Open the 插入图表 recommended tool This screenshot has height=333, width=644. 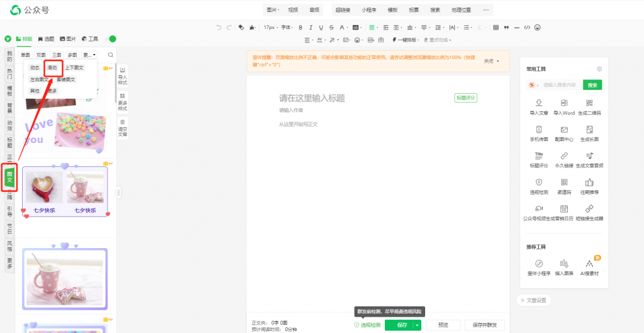point(564,268)
